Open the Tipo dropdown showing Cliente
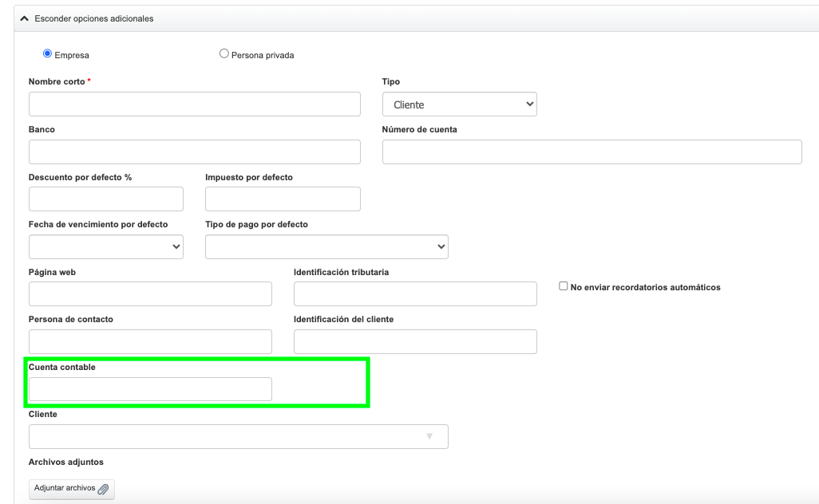This screenshot has width=819, height=504. tap(459, 104)
